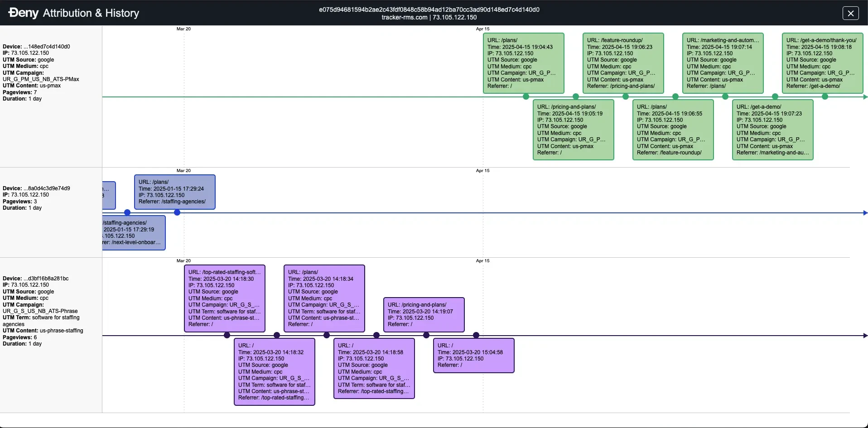Open the blue /staffing-agencies/ pageview card

[134, 233]
